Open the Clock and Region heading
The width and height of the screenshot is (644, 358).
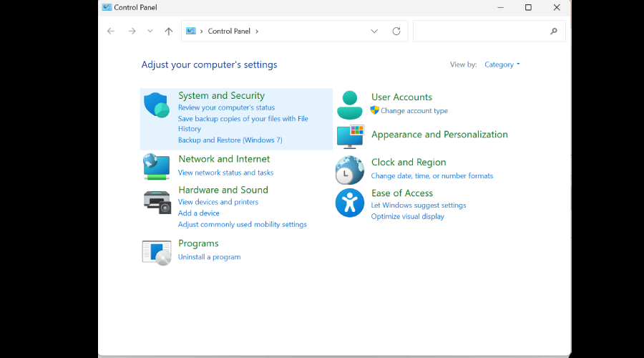click(x=409, y=163)
